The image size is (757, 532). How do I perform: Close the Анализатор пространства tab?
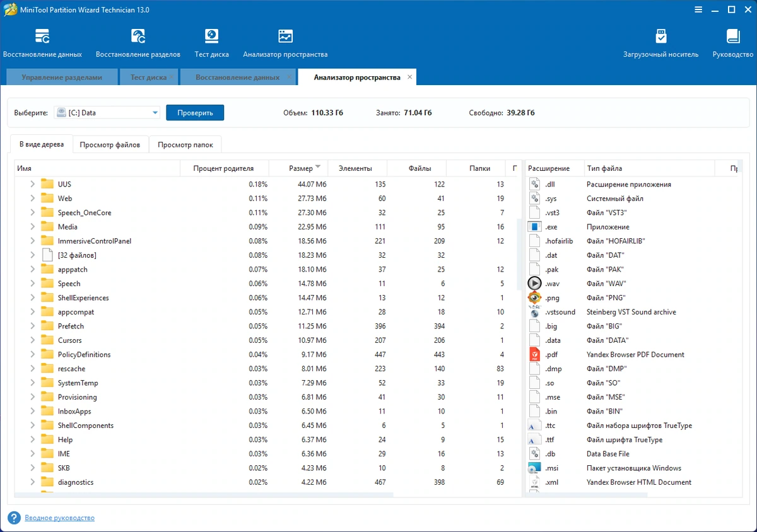[x=409, y=77]
